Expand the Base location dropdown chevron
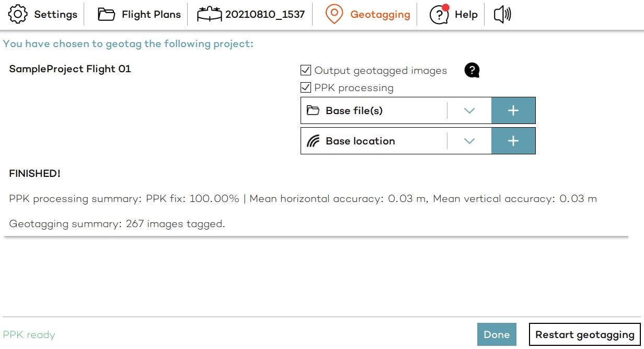 [469, 141]
